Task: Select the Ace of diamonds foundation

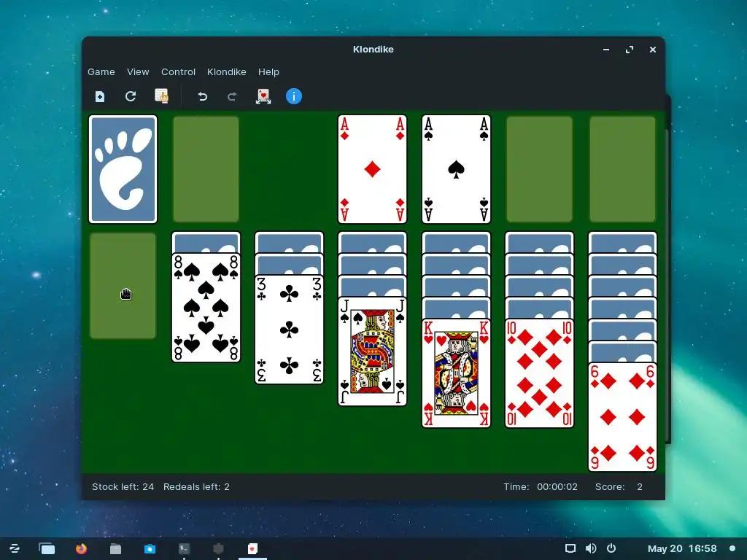Action: (x=372, y=169)
